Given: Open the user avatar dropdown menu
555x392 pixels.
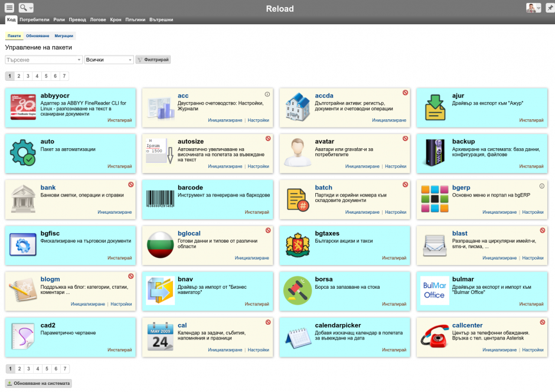Looking at the screenshot, I should click(x=534, y=8).
